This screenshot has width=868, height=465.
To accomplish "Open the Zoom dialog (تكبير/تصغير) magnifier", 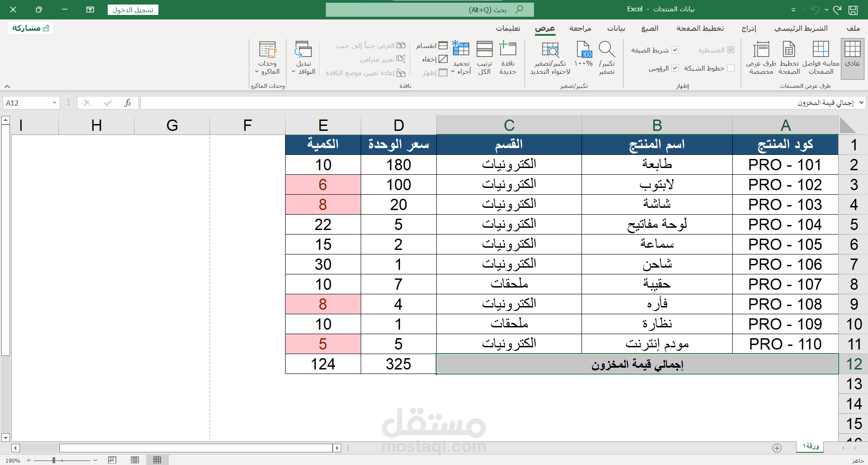I will point(606,58).
